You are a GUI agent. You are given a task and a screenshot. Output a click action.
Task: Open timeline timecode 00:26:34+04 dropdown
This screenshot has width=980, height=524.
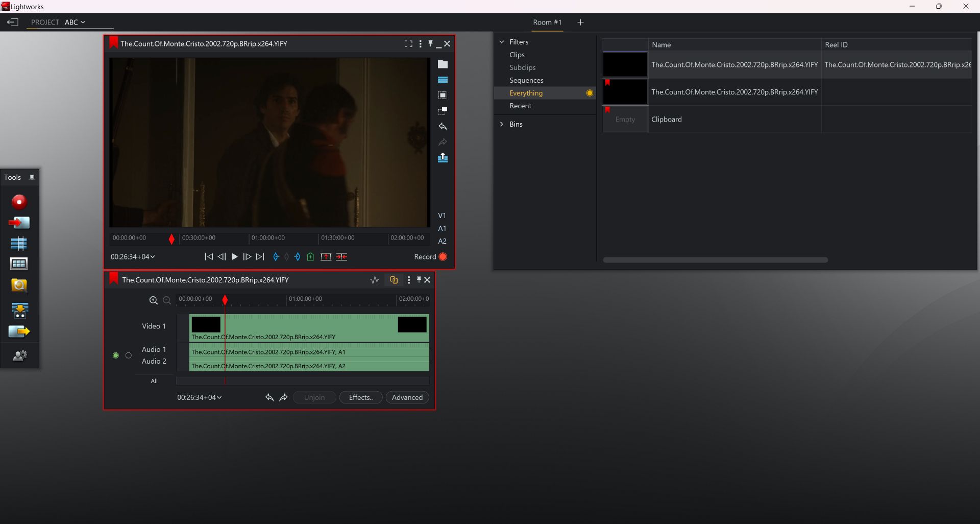point(200,397)
